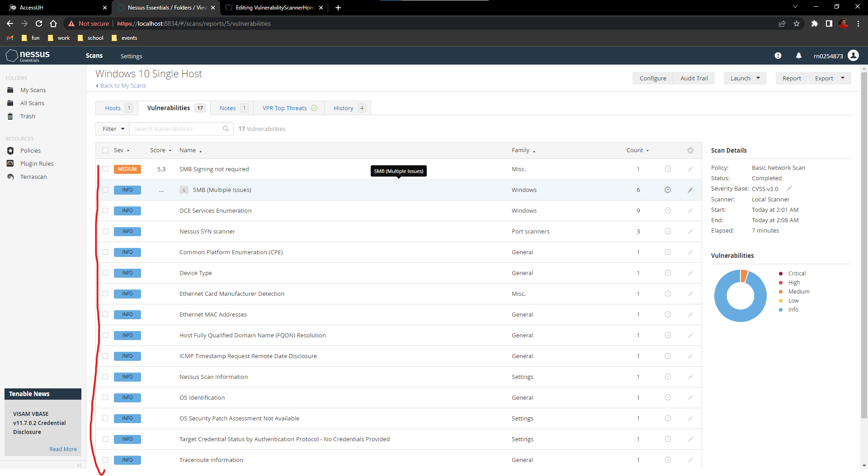Open the Filter dropdown
This screenshot has width=868, height=476.
click(112, 128)
